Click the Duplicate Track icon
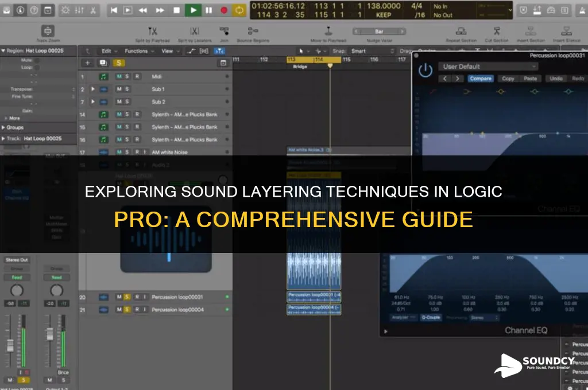588x390 pixels. (x=103, y=63)
